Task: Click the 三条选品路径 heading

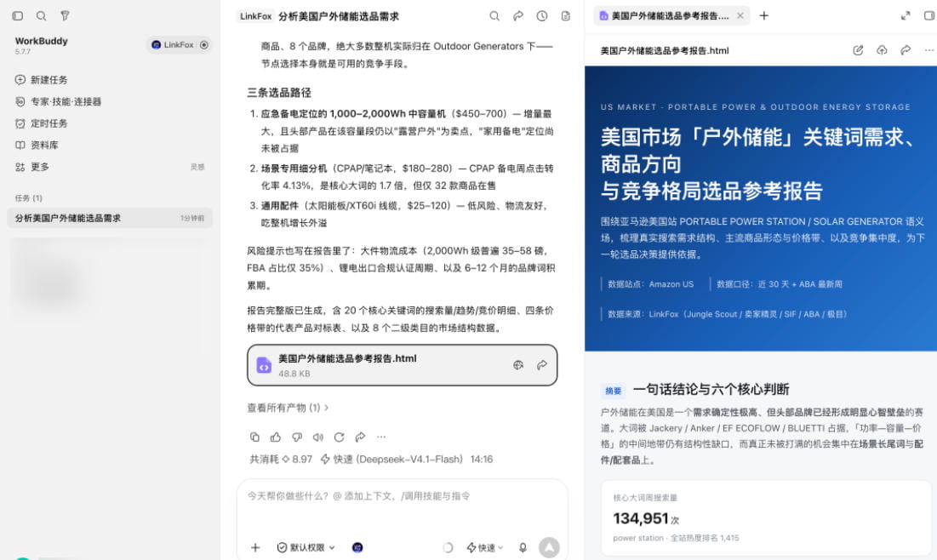Action: pyautogui.click(x=279, y=93)
